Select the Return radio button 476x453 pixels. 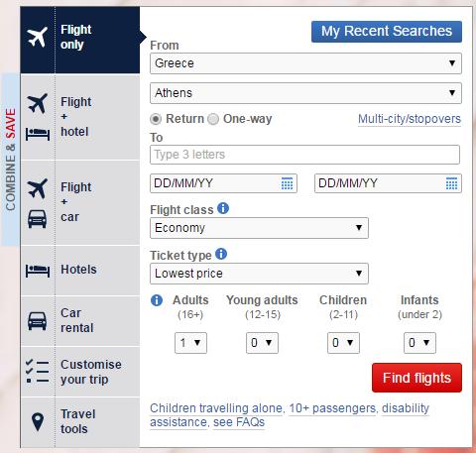point(156,119)
